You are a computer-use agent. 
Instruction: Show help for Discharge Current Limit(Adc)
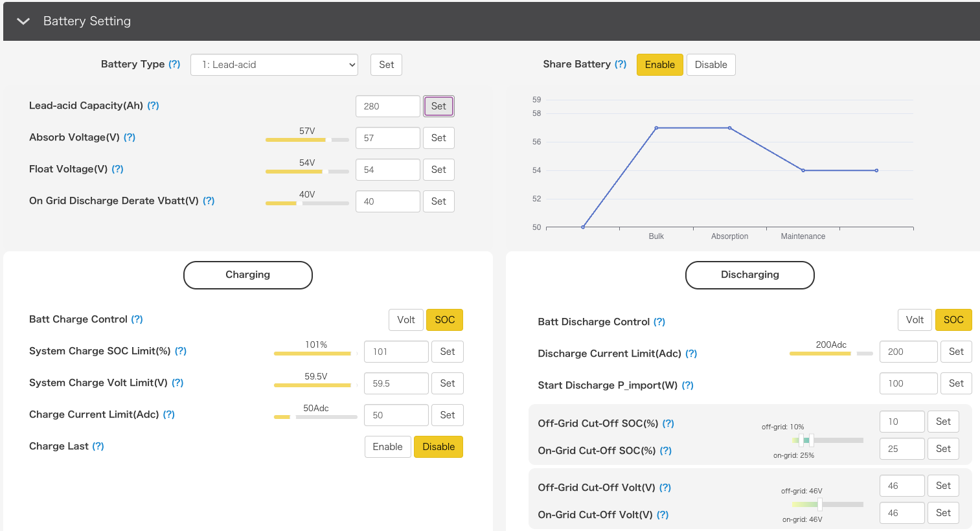point(691,354)
